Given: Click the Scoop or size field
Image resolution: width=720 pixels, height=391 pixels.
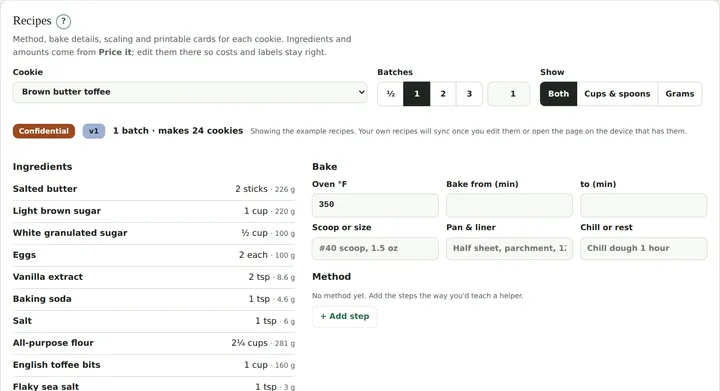Looking at the screenshot, I should pyautogui.click(x=375, y=248).
